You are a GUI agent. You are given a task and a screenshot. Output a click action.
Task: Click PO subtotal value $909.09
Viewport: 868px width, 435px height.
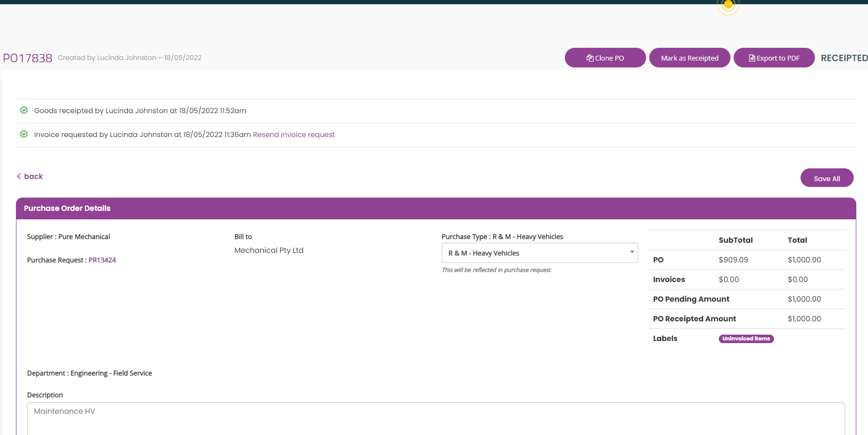(x=733, y=260)
